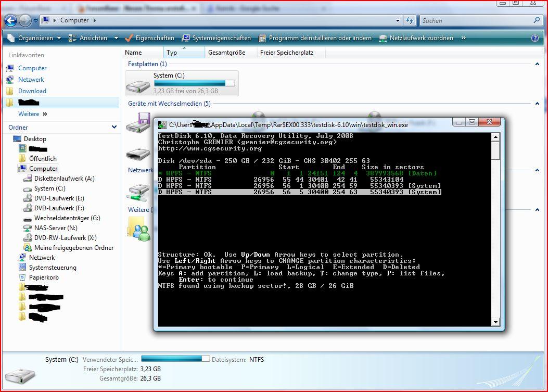Select Systemsteuerung in the folder tree
548x392 pixels.
click(x=53, y=268)
